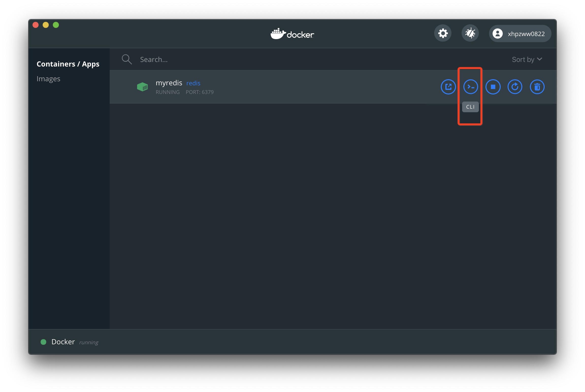Delete the myredis container

[x=537, y=87]
